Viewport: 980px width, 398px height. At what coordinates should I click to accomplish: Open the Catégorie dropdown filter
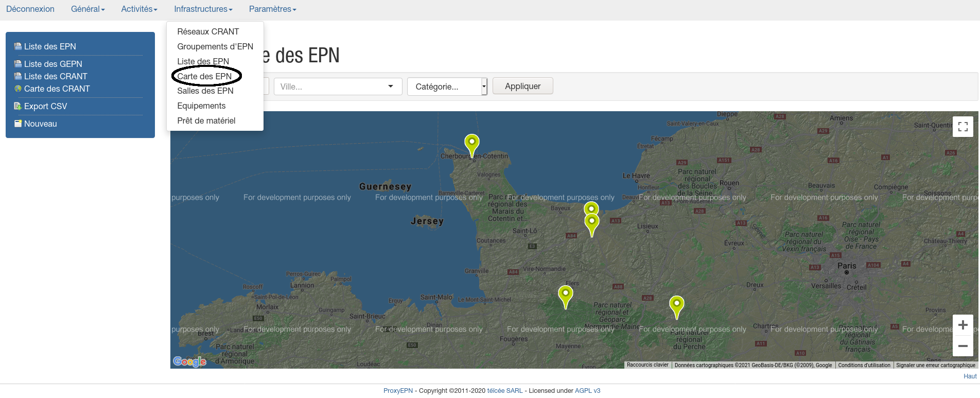(447, 86)
